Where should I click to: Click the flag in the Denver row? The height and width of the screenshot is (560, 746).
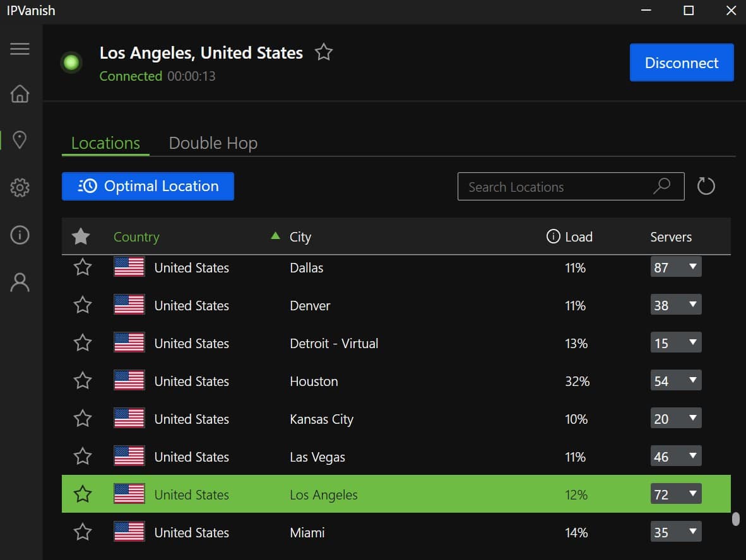[x=129, y=305]
